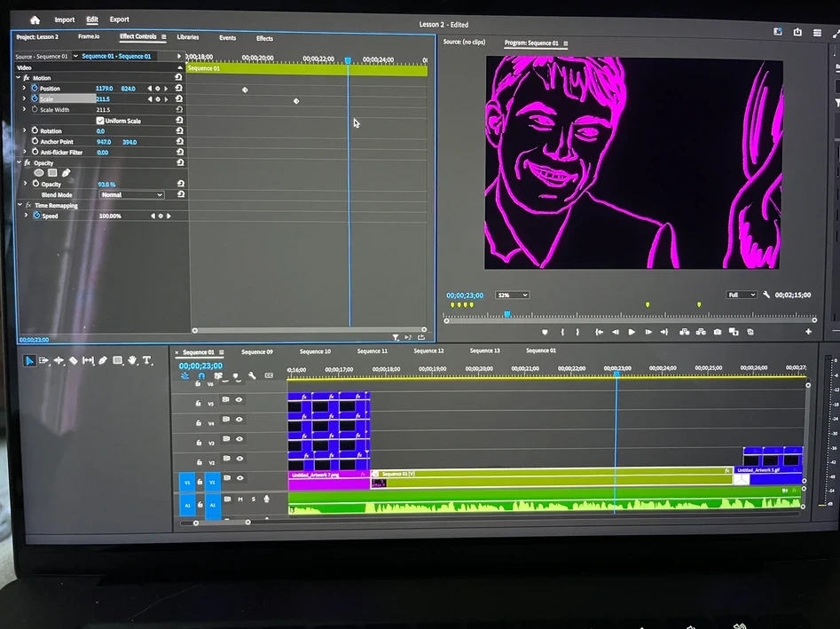Switch to the Sequence 09 timeline tab
Screen dimensions: 840x629
point(257,352)
